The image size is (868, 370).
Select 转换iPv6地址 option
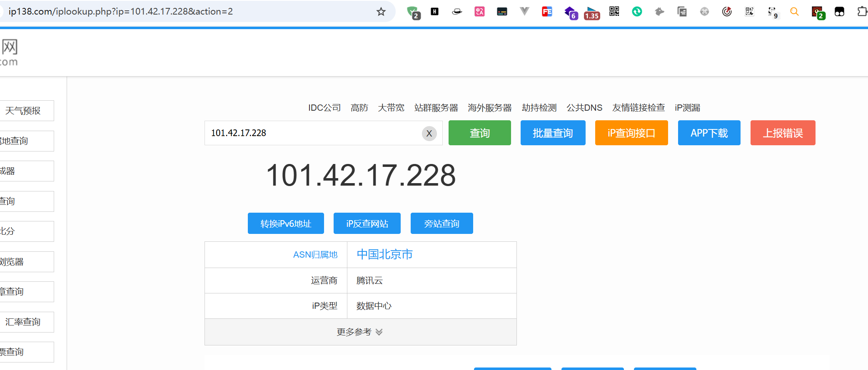[286, 223]
